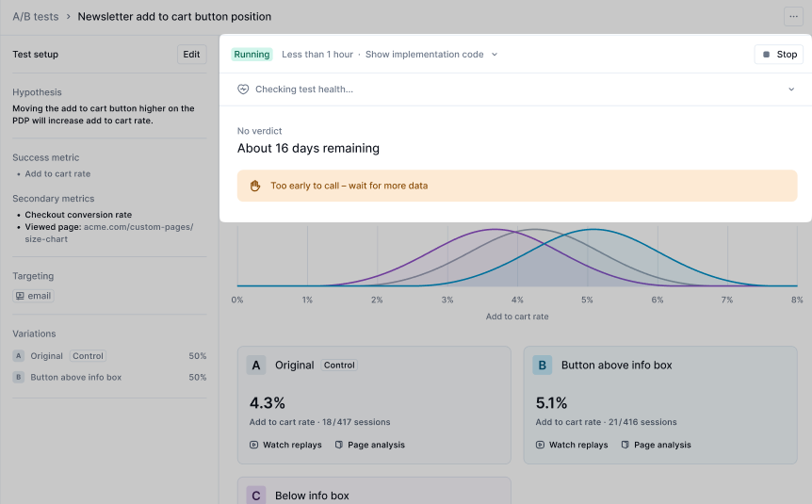
Task: Click Too early to call warning banner
Action: click(x=517, y=186)
